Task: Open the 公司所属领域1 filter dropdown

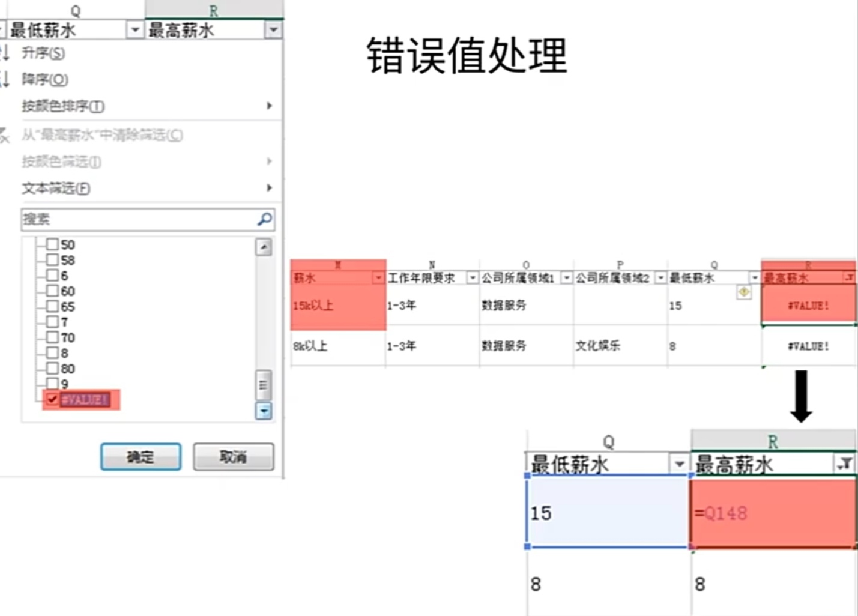Action: coord(566,277)
